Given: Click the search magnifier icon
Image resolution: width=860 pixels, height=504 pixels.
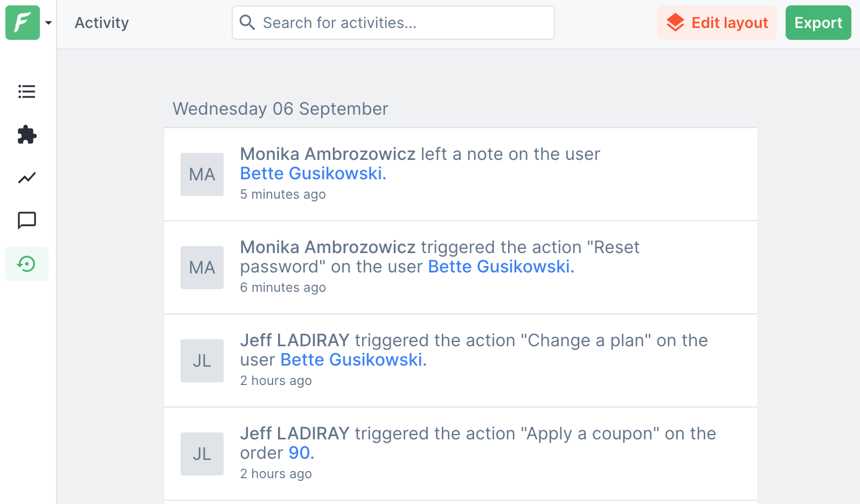Looking at the screenshot, I should coord(247,23).
